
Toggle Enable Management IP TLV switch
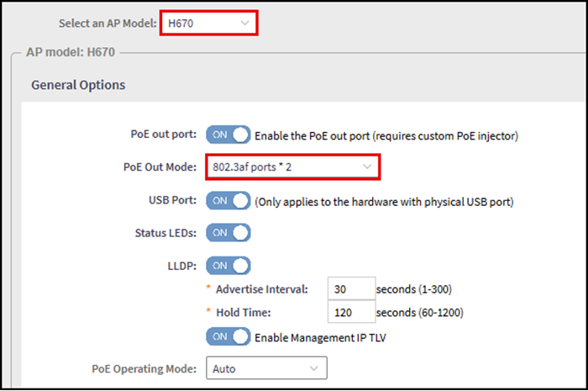228,336
